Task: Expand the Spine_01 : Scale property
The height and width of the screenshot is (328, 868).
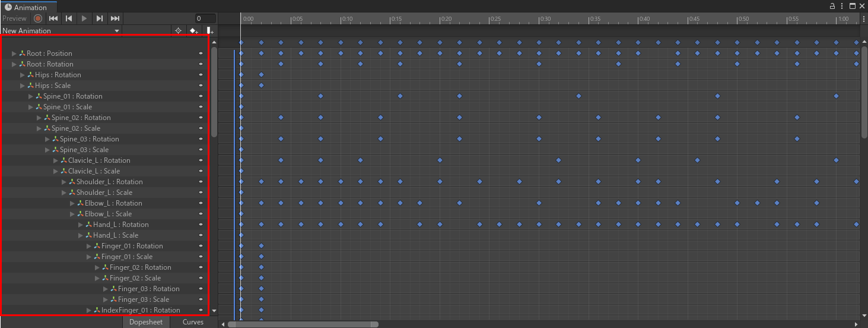Action: click(x=31, y=107)
